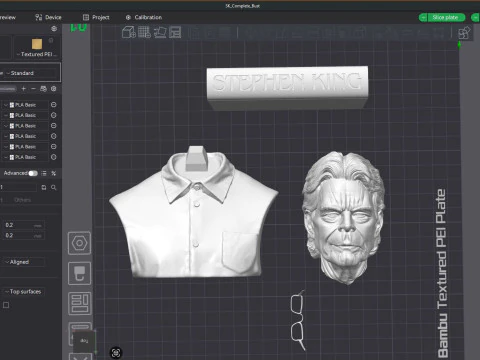Open the Others settings tab

[x=22, y=200]
